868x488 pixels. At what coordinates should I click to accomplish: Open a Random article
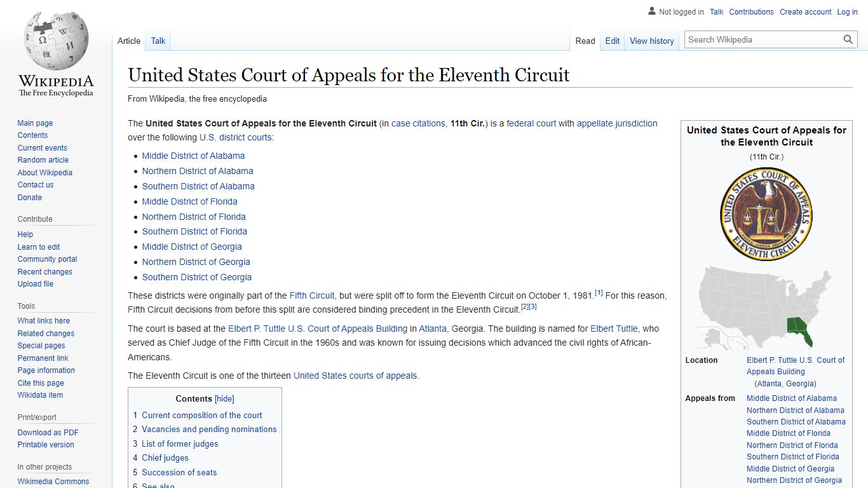(43, 160)
